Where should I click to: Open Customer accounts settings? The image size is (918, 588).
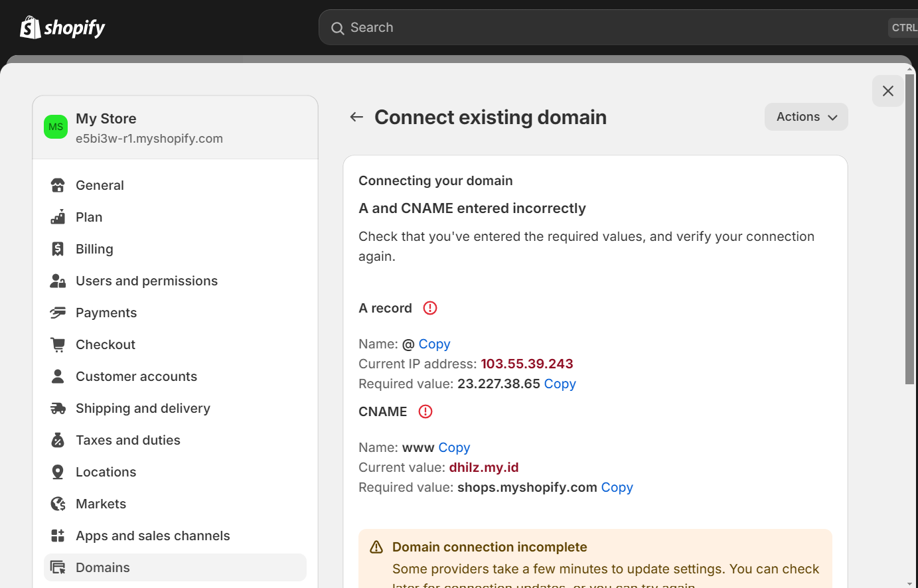(x=175, y=376)
